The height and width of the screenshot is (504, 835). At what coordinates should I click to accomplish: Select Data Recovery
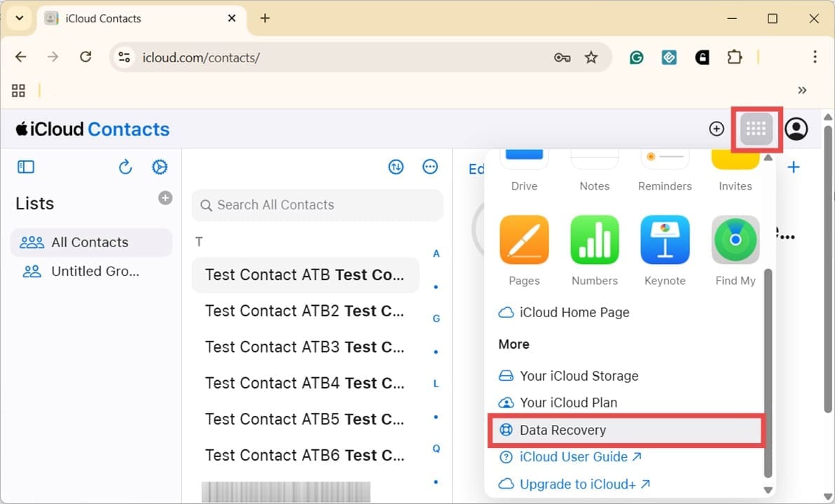627,430
